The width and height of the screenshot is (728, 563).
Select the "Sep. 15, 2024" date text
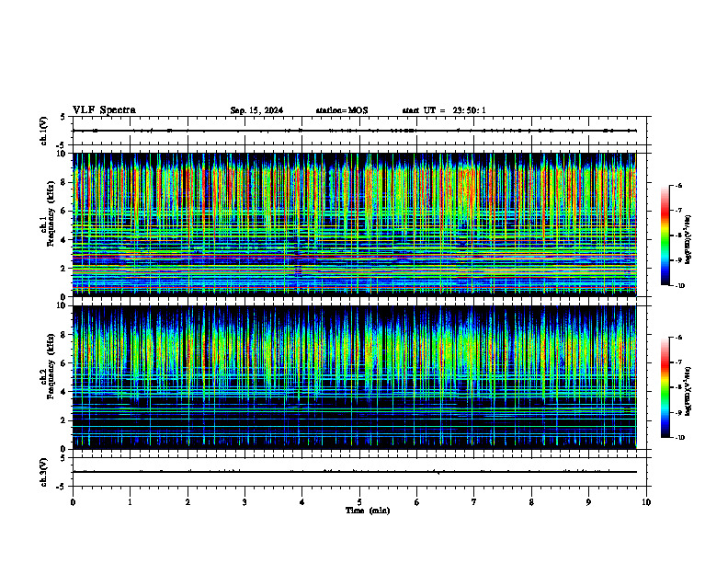tap(256, 110)
